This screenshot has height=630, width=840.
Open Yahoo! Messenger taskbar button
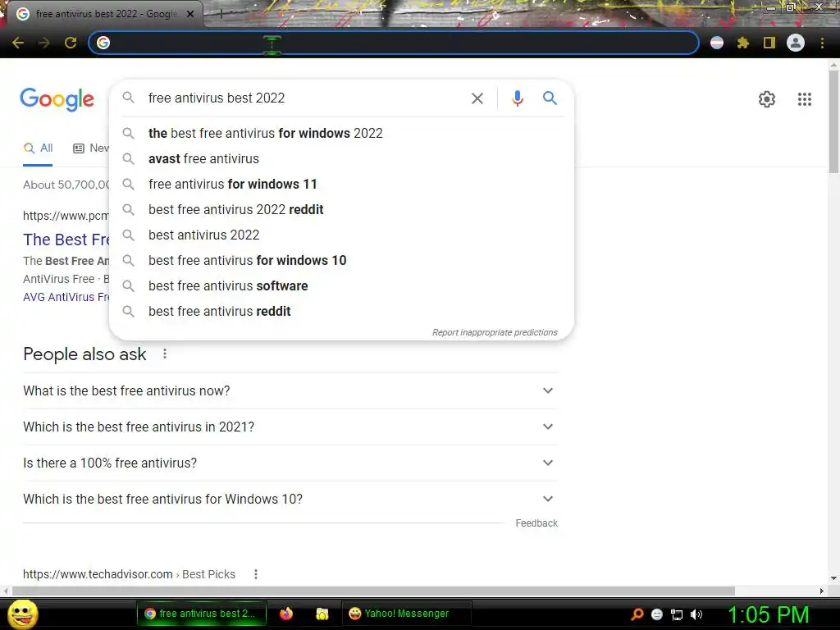tap(406, 614)
